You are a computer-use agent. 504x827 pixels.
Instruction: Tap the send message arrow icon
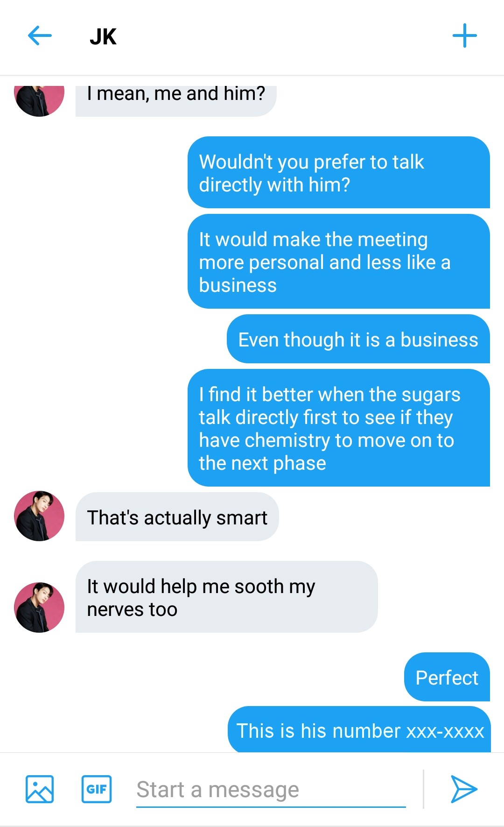(x=463, y=789)
